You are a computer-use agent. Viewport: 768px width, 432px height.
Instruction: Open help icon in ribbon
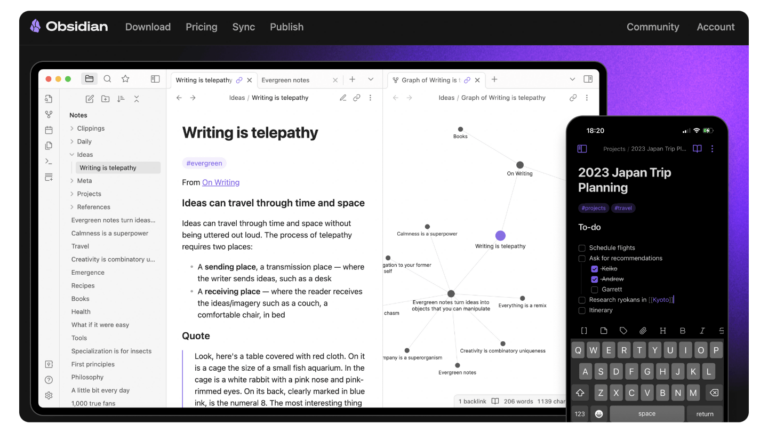coord(48,380)
